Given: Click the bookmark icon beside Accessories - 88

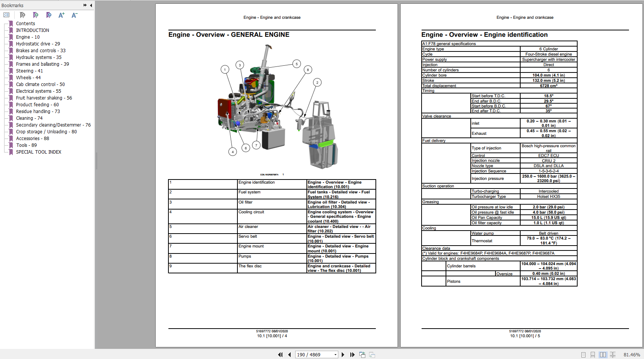Looking at the screenshot, I should tap(11, 138).
